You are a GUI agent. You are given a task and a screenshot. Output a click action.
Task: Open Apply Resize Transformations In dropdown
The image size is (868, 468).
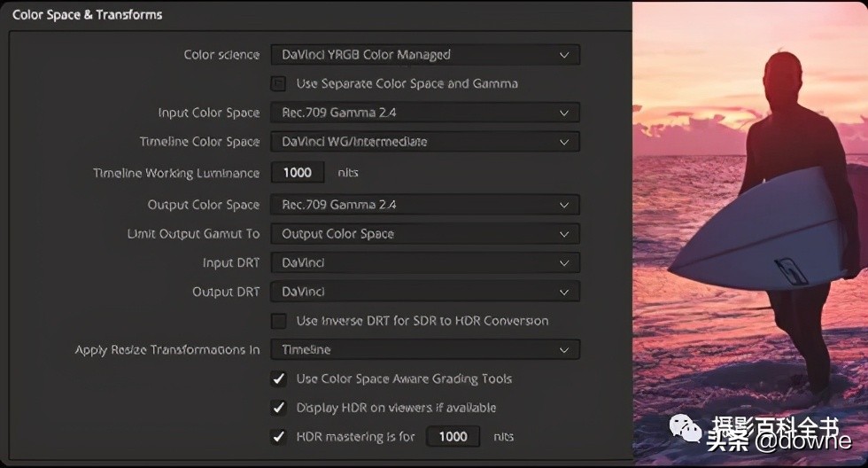(x=424, y=350)
